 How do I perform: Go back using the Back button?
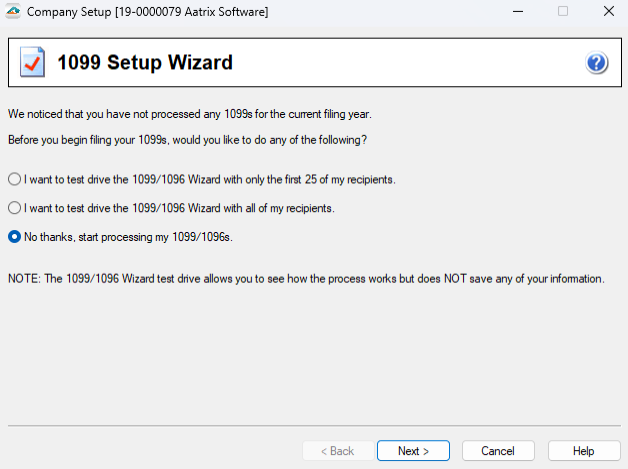click(x=337, y=451)
